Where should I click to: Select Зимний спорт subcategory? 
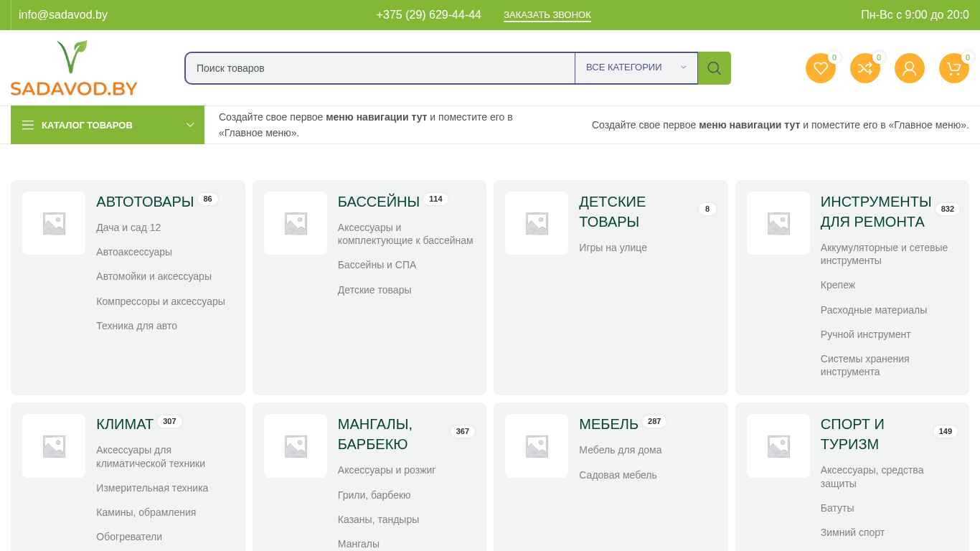point(852,532)
